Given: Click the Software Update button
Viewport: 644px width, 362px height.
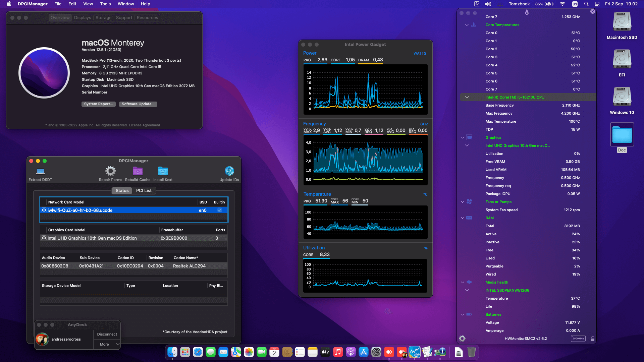Looking at the screenshot, I should coord(138,104).
